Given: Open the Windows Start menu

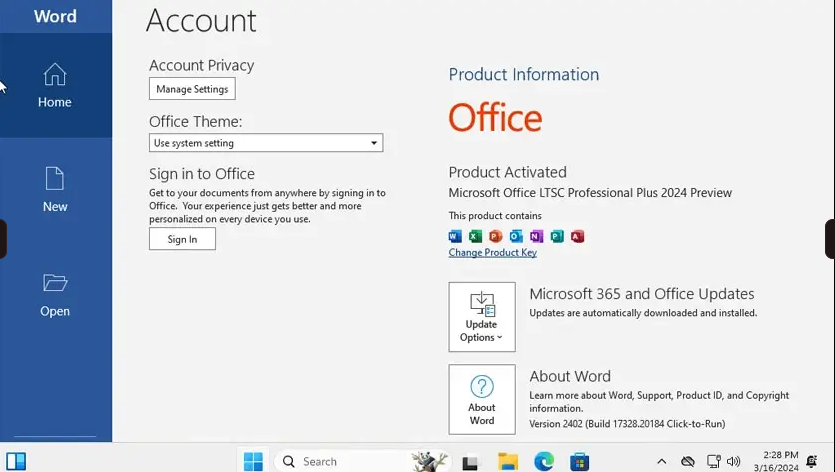Looking at the screenshot, I should 253,461.
